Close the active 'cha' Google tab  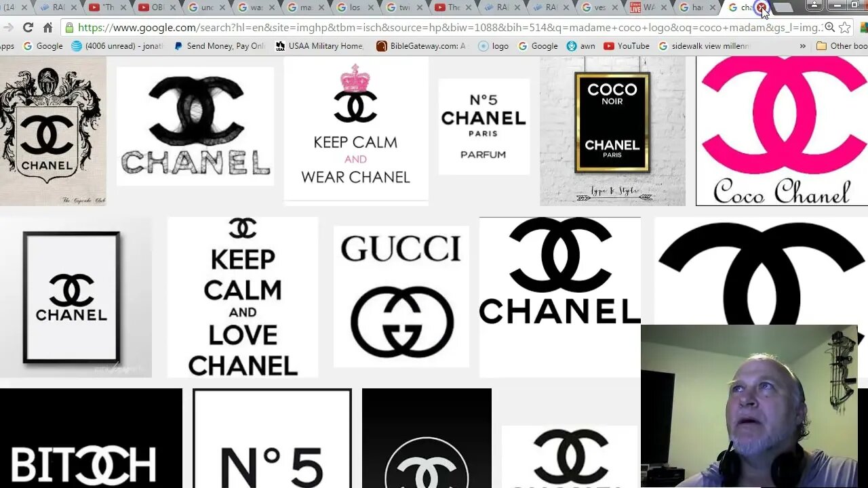(x=762, y=7)
